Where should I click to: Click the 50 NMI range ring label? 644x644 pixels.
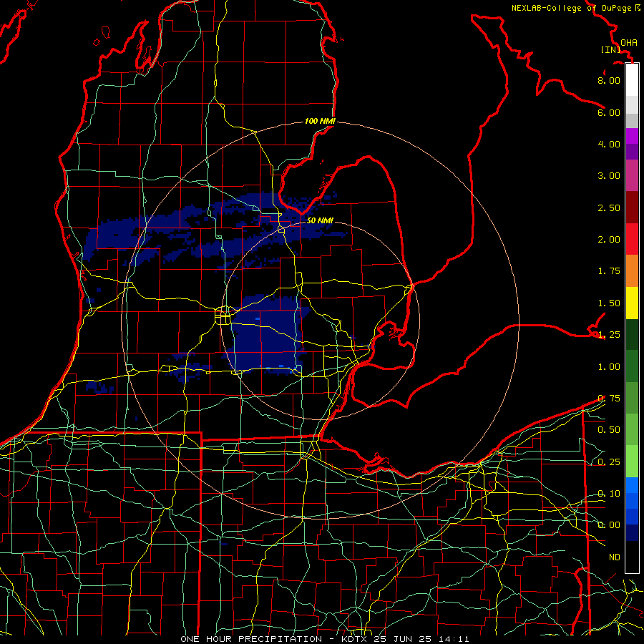(320, 220)
